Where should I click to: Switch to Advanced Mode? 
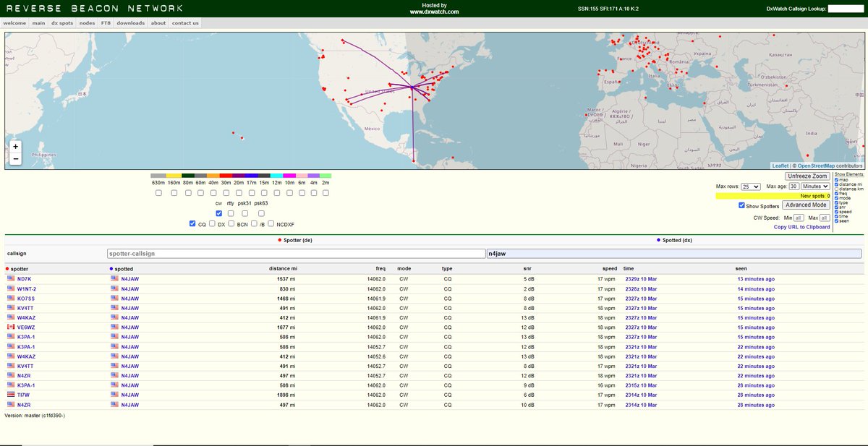pos(806,205)
